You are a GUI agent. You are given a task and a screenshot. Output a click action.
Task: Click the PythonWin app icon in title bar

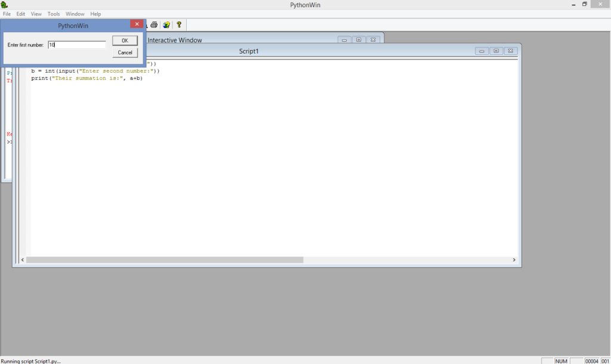(4, 5)
